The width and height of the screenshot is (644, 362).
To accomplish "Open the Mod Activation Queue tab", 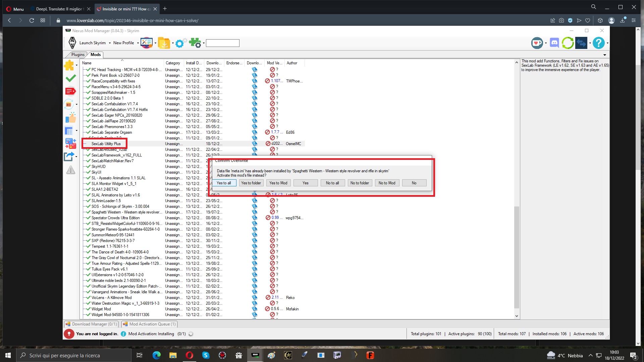I will 149,324.
